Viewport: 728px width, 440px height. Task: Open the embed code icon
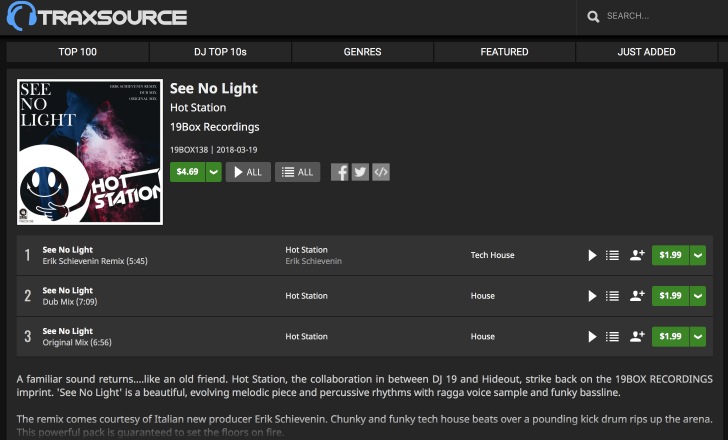pos(381,172)
